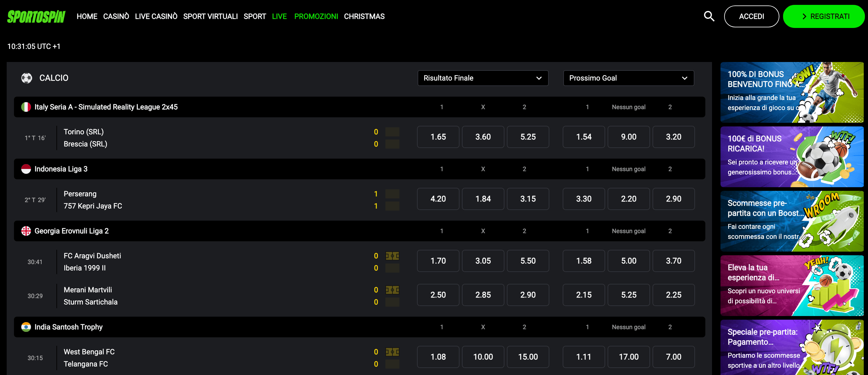The width and height of the screenshot is (868, 375).
Task: Collapse the Georgia Erovnuli Liga 2 header
Action: (x=359, y=231)
